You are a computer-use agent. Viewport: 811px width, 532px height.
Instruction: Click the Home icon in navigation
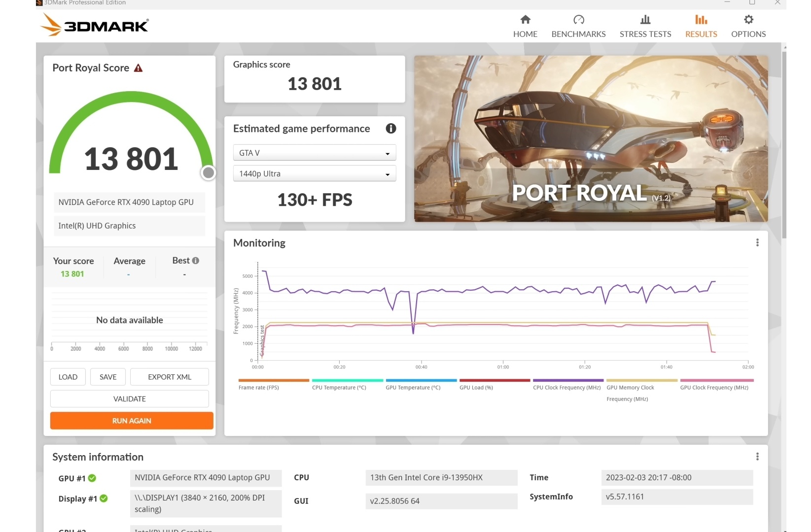point(525,20)
